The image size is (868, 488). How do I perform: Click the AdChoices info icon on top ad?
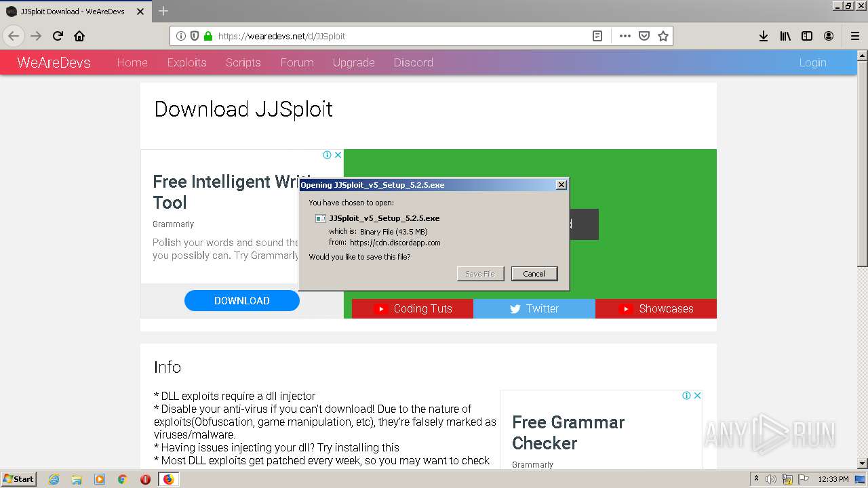point(328,155)
